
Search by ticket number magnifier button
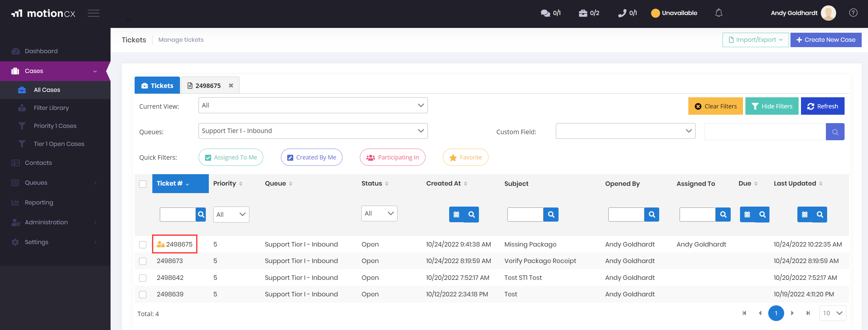point(201,214)
